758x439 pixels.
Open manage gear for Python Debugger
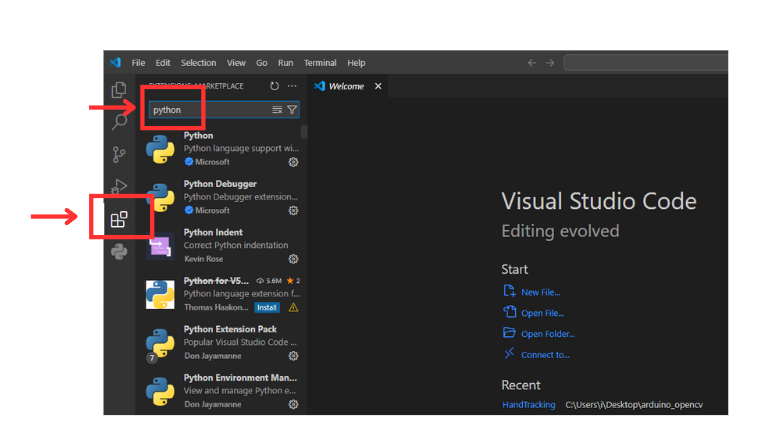[293, 210]
